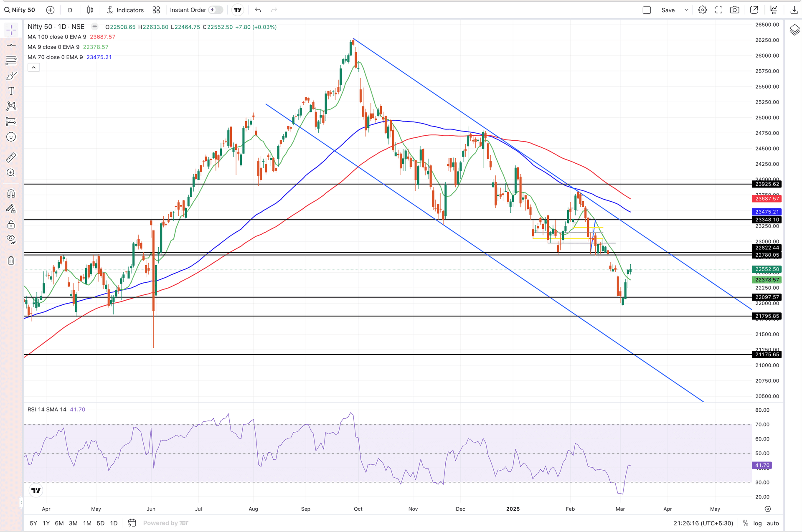Switch to the 1Y date range
Screen dimensions: 802x532
(46, 523)
